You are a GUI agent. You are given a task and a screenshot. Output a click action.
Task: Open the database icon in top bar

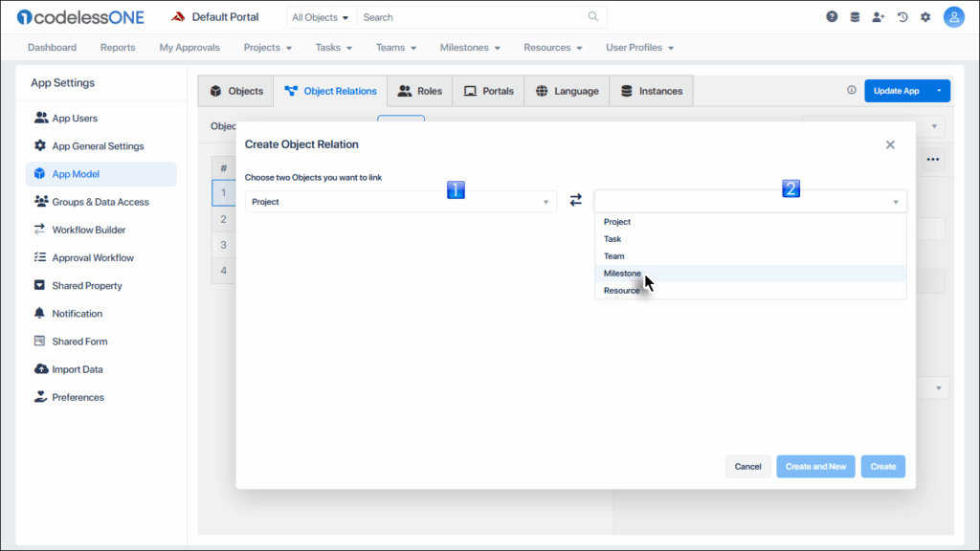[x=855, y=17]
